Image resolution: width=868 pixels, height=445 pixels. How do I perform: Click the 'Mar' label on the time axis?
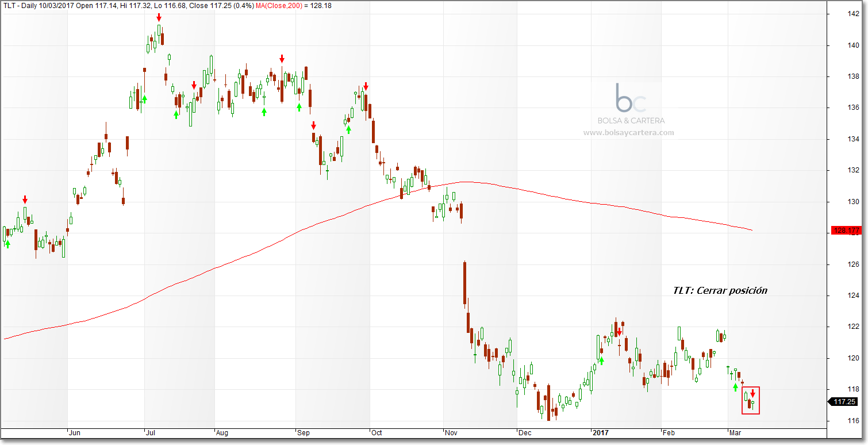[735, 433]
